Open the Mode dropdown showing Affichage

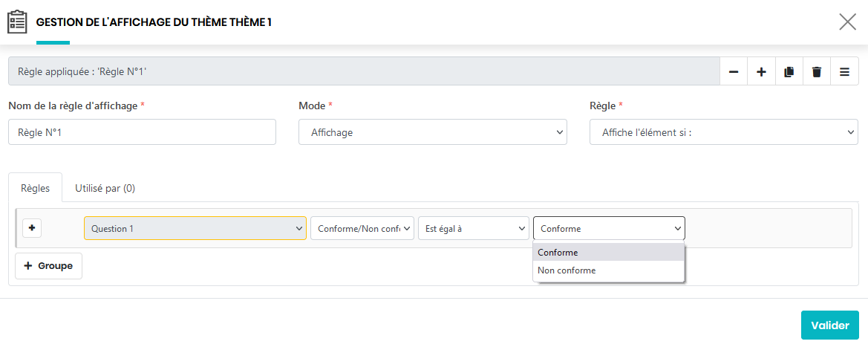(433, 132)
